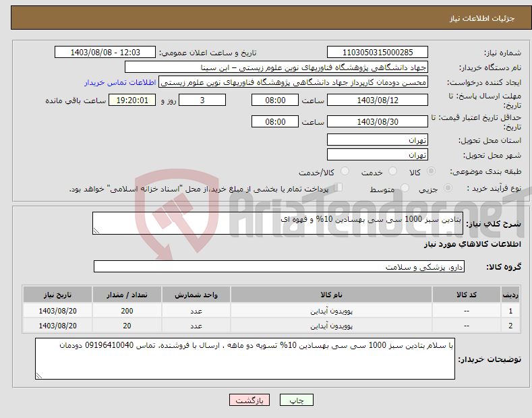Click the توضیحات خریدار notes textarea

(x=245, y=359)
